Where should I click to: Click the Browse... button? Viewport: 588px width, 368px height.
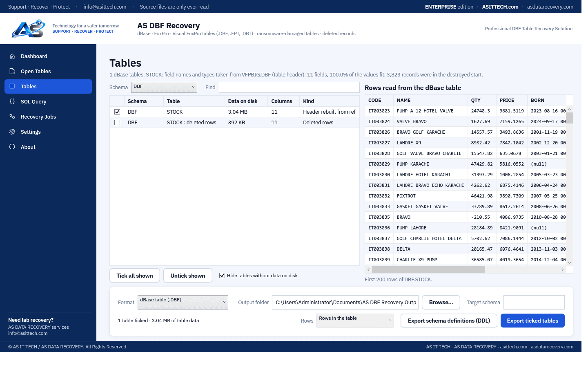point(441,303)
